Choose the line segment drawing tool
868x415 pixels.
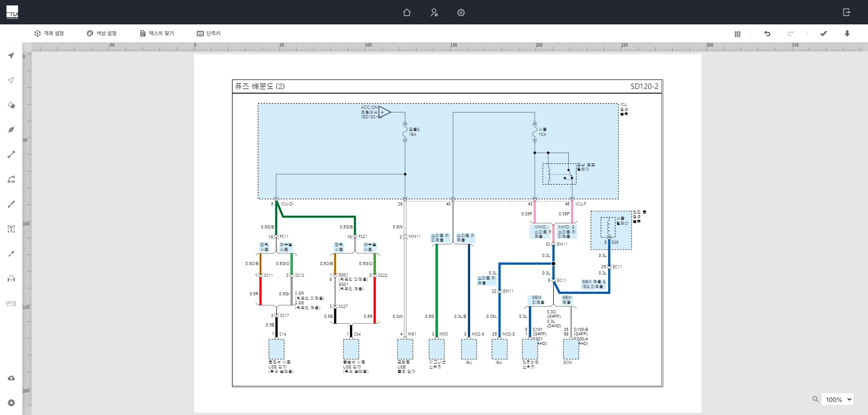click(x=11, y=155)
